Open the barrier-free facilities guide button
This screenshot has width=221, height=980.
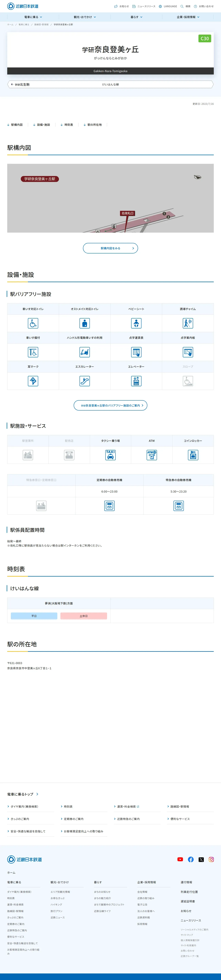(110, 406)
